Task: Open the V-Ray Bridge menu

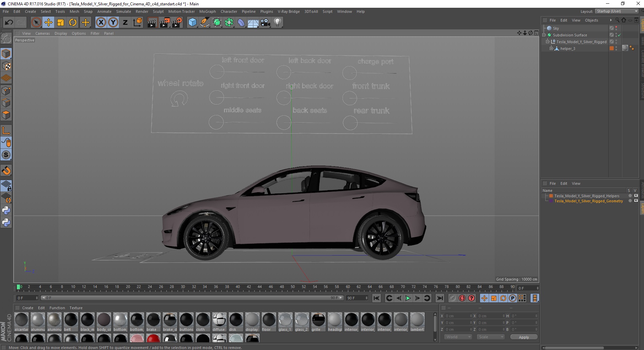Action: tap(289, 11)
